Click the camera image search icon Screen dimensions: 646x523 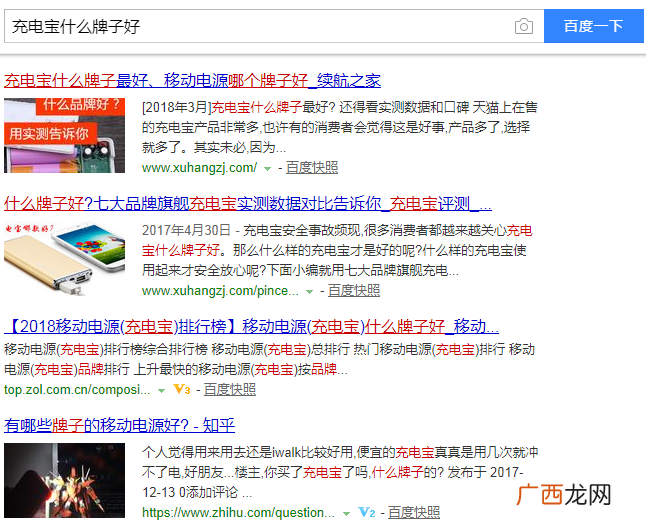click(x=524, y=27)
